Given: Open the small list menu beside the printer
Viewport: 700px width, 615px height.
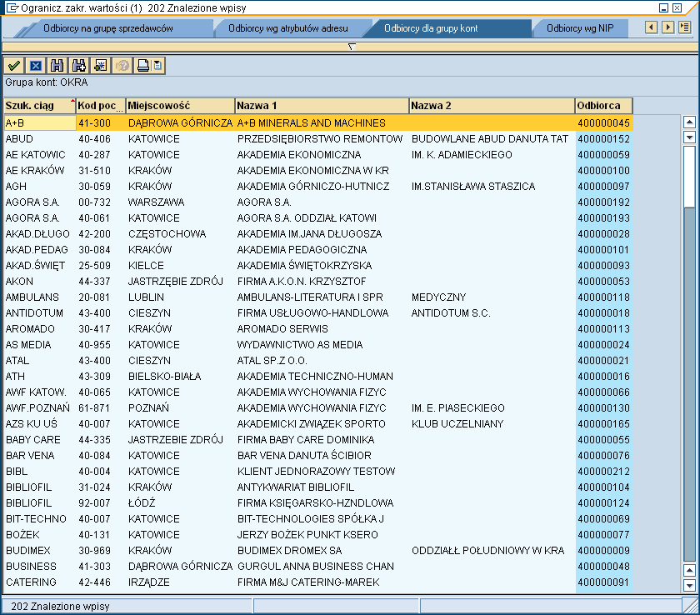Looking at the screenshot, I should (x=158, y=66).
